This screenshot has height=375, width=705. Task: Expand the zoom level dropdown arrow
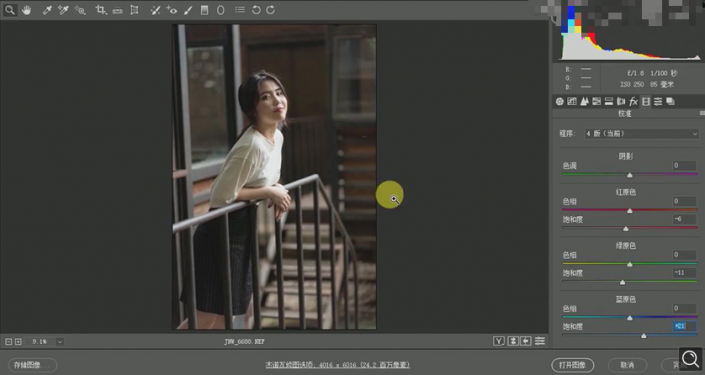60,342
